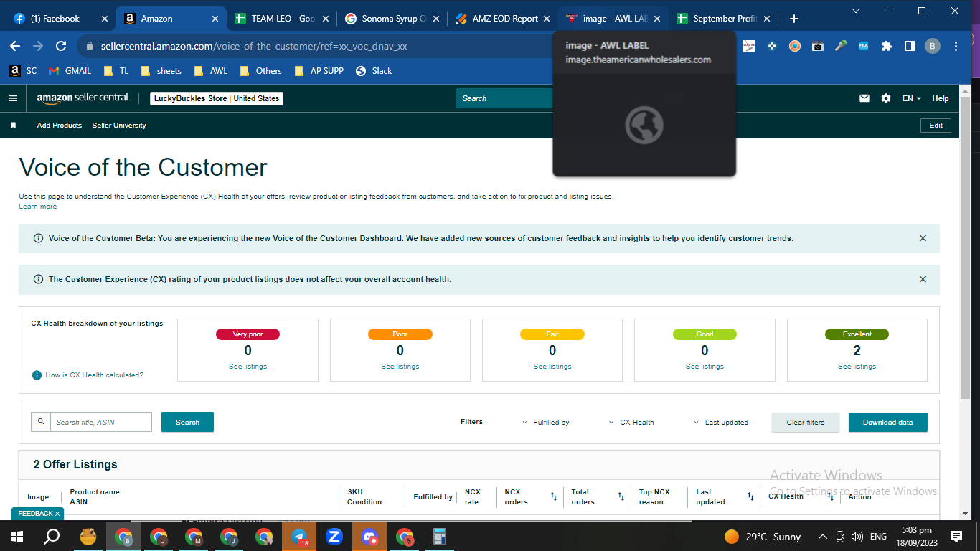Click the FBA calculator extension icon
Viewport: 980px width, 551px height.
[864, 46]
